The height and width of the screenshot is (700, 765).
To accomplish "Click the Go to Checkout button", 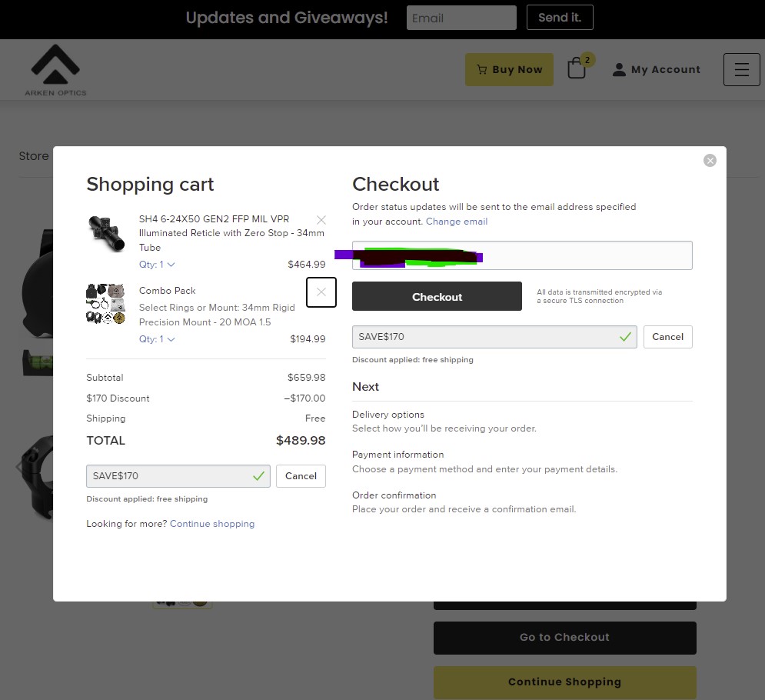I will click(x=564, y=638).
